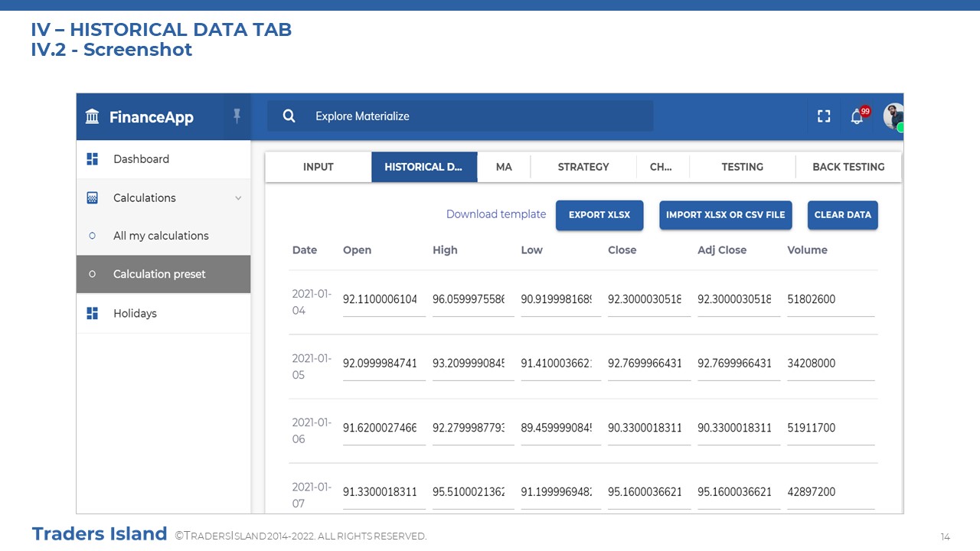The image size is (980, 551).
Task: Edit the Close value for 2021-01-06
Action: 649,429
